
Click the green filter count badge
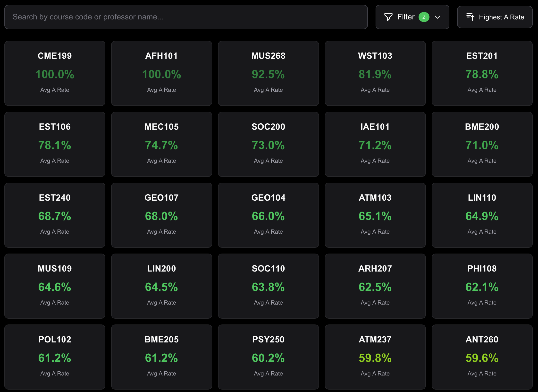[x=424, y=17]
